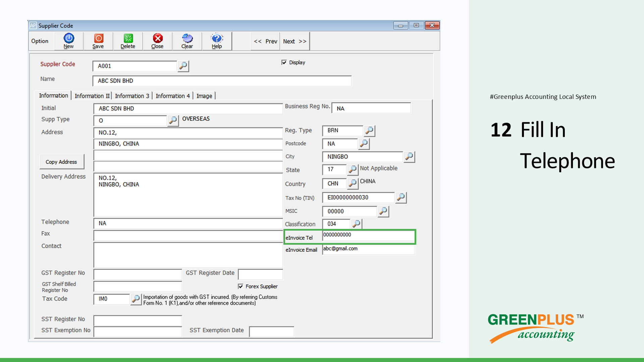Screen dimensions: 644x362
Task: Maximize the Supplier Code window
Action: (x=416, y=25)
